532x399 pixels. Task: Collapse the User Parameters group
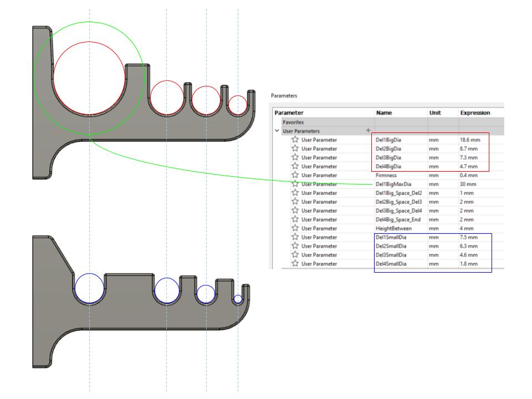(x=277, y=131)
